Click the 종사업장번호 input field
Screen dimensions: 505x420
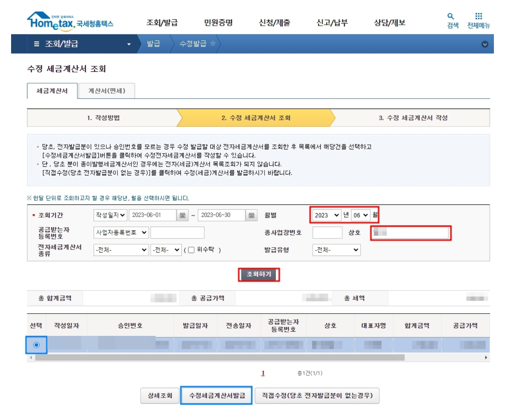(327, 232)
